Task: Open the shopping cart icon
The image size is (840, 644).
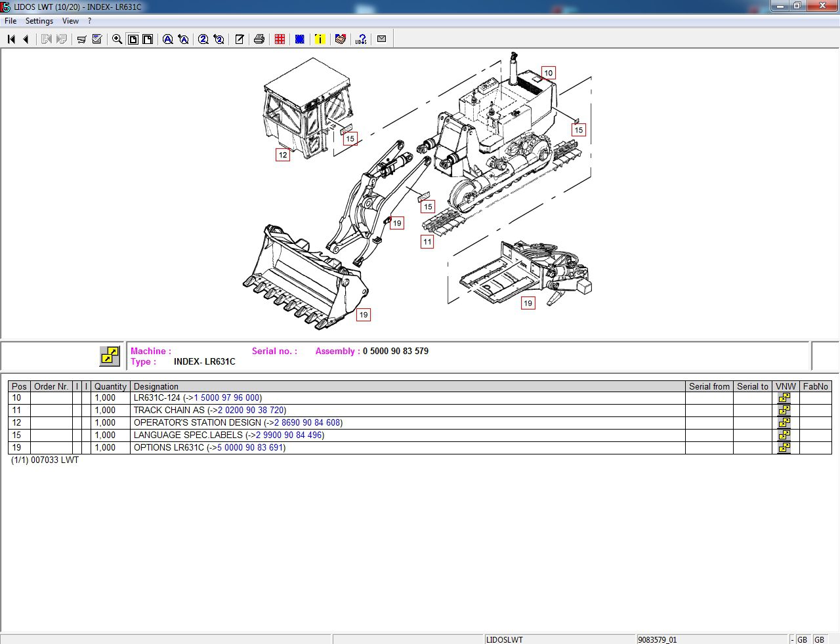Action: click(81, 39)
